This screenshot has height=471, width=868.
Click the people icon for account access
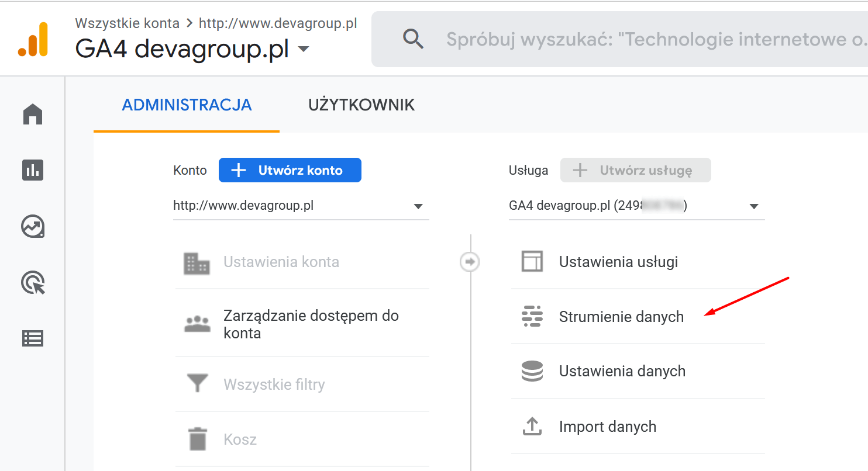197,324
